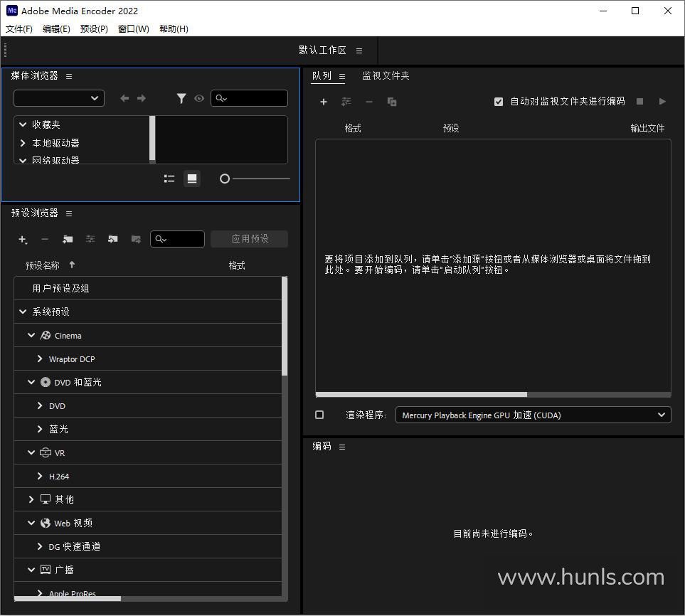Click the delete preset minus icon

point(45,239)
